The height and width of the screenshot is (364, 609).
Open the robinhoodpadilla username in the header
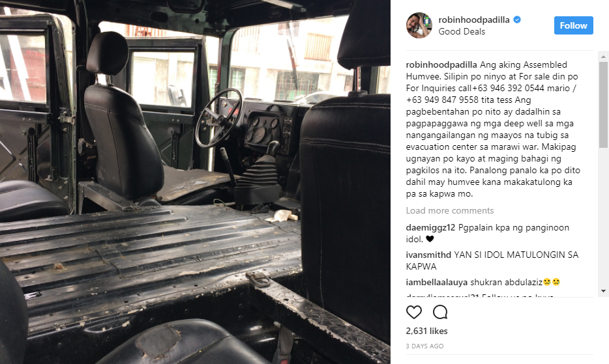[x=474, y=20]
